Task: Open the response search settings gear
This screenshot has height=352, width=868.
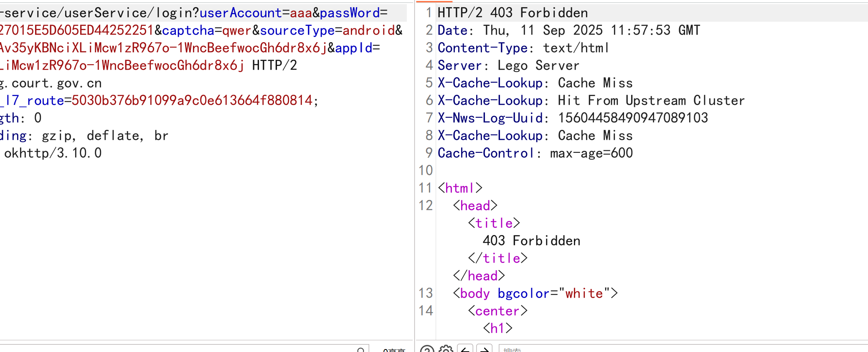Action: (x=446, y=349)
